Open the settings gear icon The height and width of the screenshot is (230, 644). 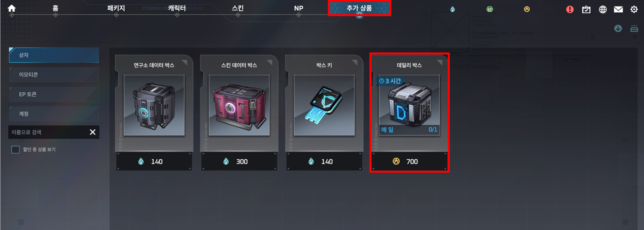coord(634,9)
